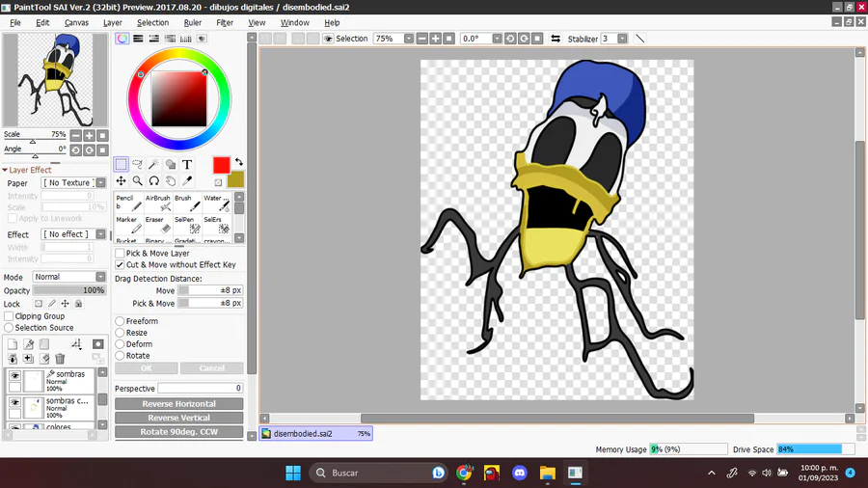
Task: Uncheck Cut & Move without Effect Key
Action: 120,265
